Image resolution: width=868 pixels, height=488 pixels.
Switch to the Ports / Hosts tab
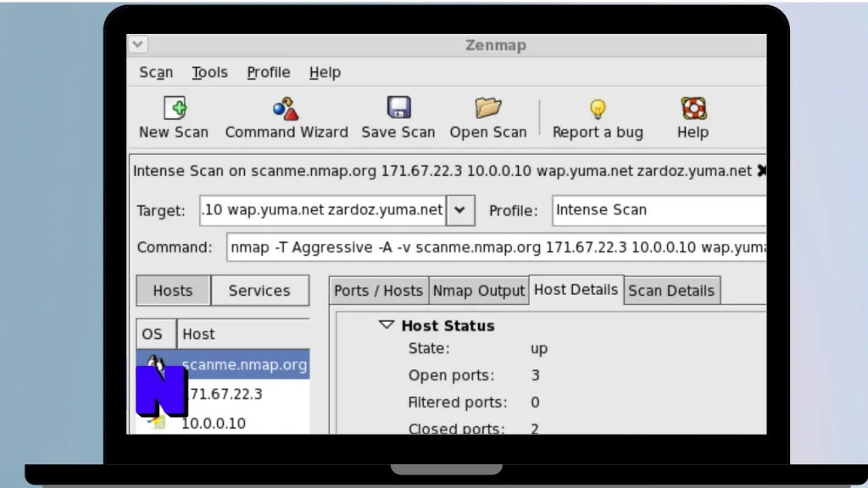tap(379, 291)
